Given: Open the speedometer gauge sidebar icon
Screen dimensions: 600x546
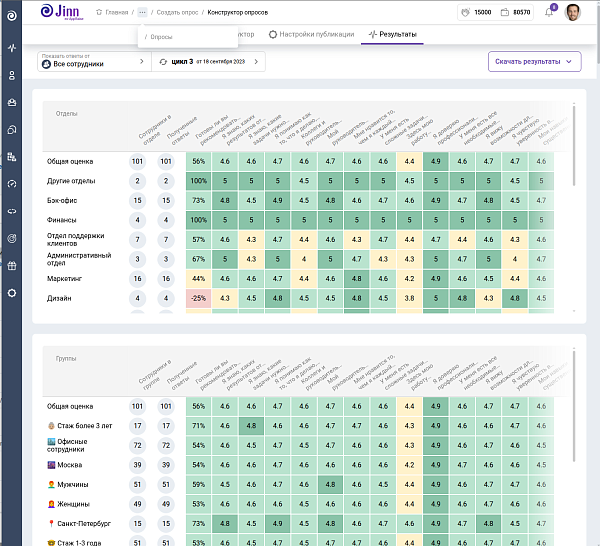Looking at the screenshot, I should 11,184.
